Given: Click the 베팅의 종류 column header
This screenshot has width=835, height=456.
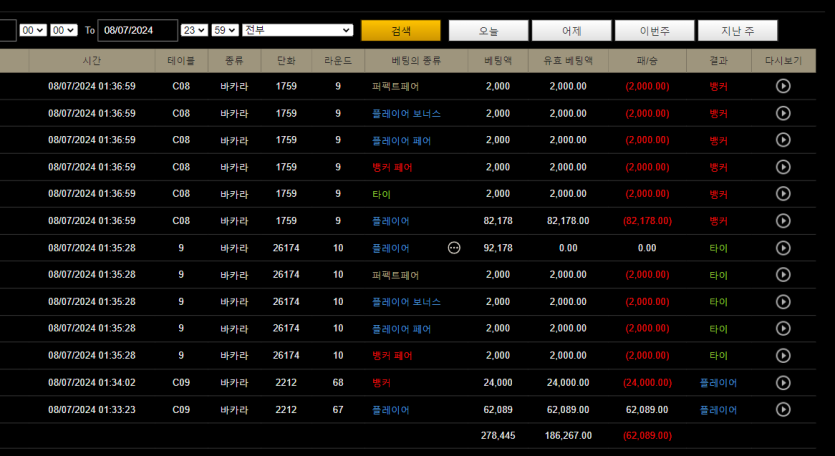Looking at the screenshot, I should (416, 61).
